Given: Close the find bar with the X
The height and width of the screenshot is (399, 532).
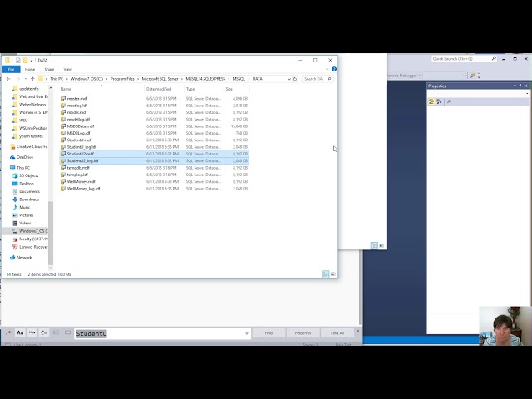Looking at the screenshot, I should point(358,331).
